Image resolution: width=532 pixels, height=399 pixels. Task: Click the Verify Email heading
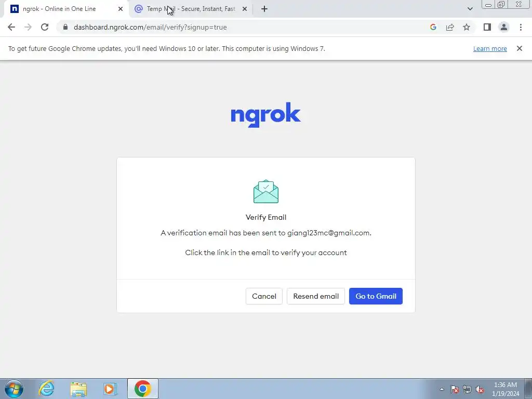tap(266, 217)
